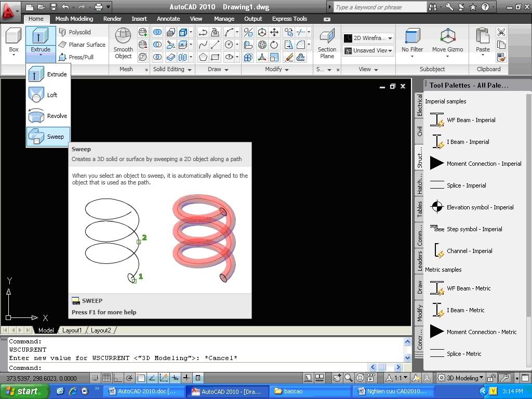Open the Favorites star icon in title bar
Image resolution: width=532 pixels, height=399 pixels.
coord(473,7)
